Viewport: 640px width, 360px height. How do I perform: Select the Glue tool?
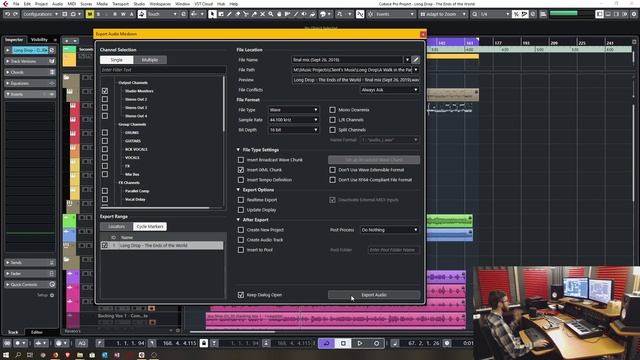[x=254, y=14]
